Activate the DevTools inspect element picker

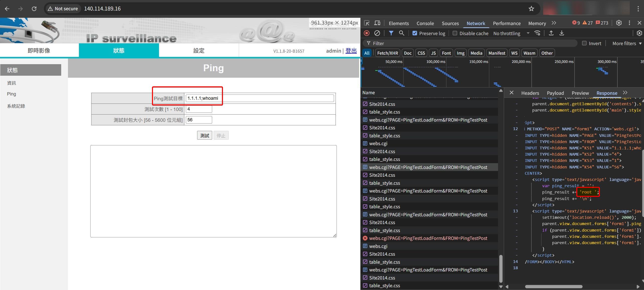(367, 23)
